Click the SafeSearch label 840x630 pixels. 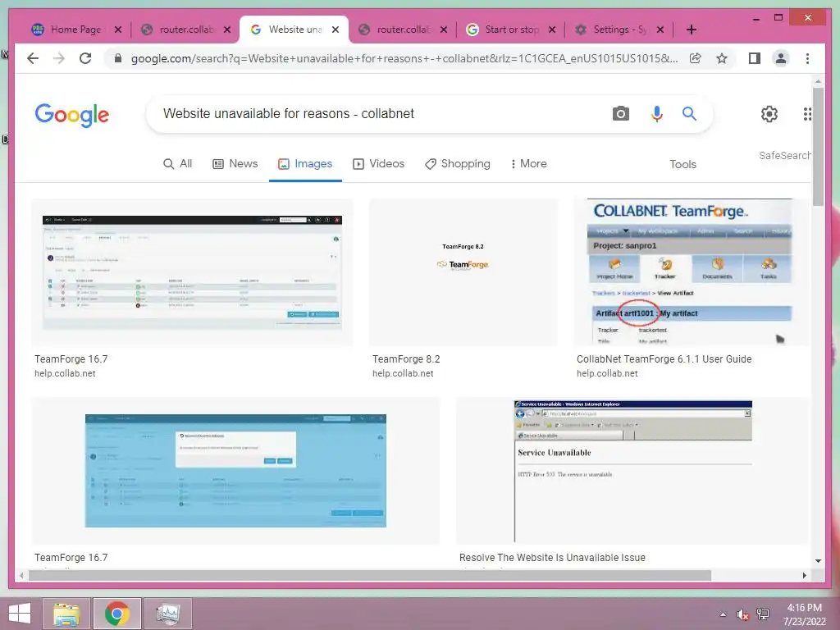pos(784,155)
